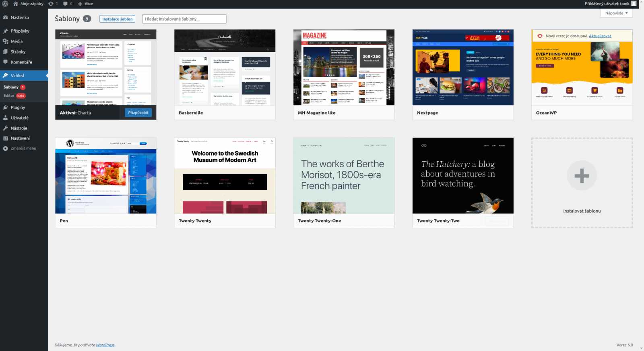Click the home icon beside Moje zápisky
Screen dimensions: 644x351
pyautogui.click(x=16, y=4)
